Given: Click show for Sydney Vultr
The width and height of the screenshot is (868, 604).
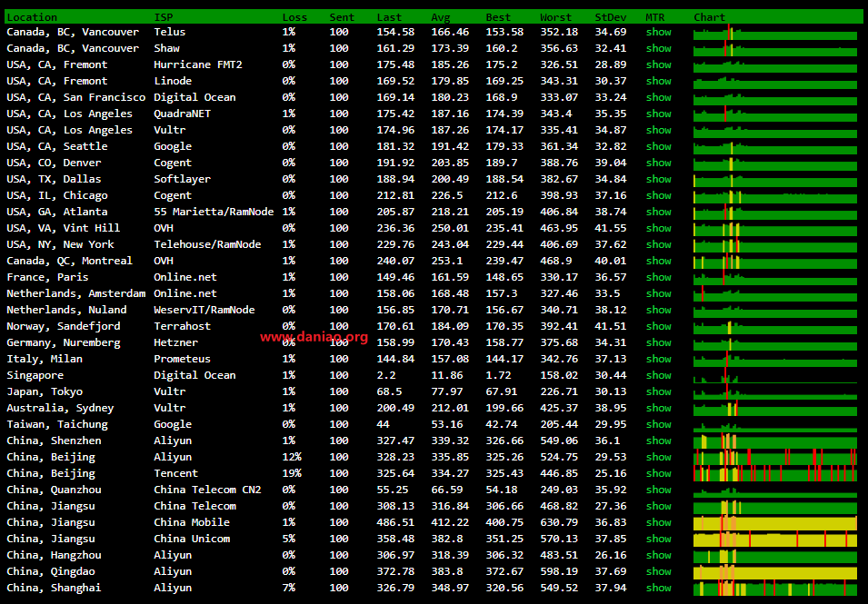Looking at the screenshot, I should click(x=658, y=408).
